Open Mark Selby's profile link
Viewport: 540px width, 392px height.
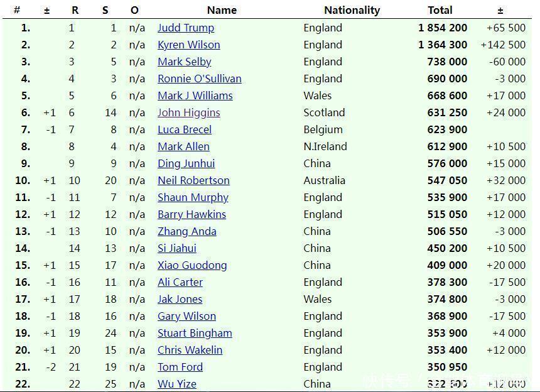(185, 62)
